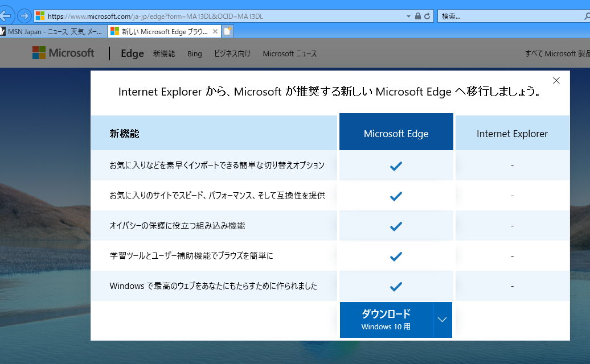Click the dialog title about Internet Explorer migration
Image resolution: width=590 pixels, height=364 pixels.
click(x=330, y=92)
